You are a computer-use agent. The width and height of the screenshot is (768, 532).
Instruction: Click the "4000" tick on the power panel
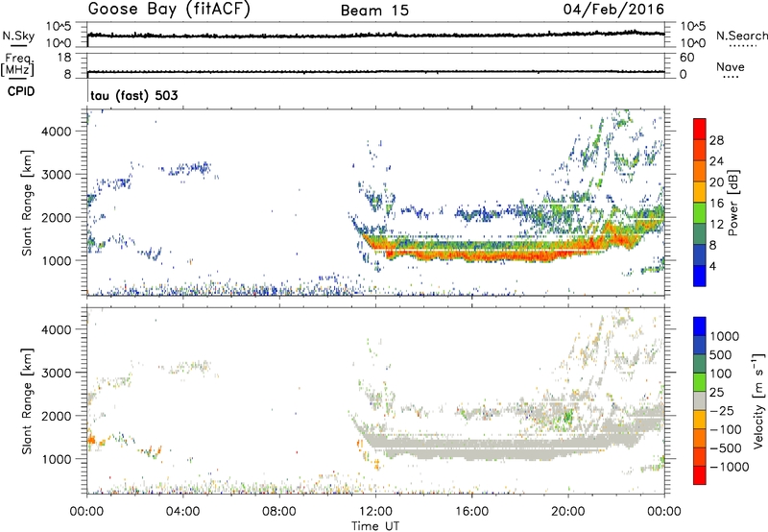point(57,132)
